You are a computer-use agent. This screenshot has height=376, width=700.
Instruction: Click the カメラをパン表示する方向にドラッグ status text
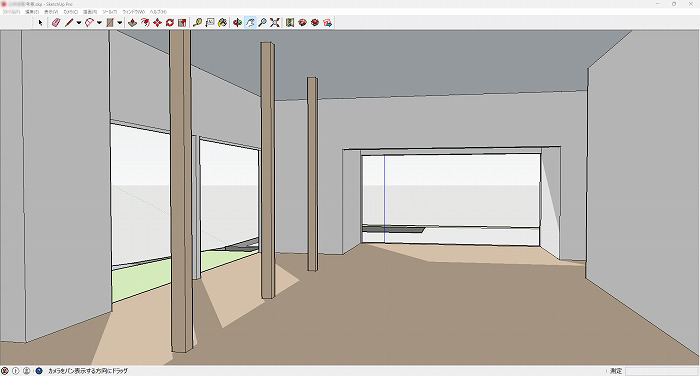[x=88, y=371]
